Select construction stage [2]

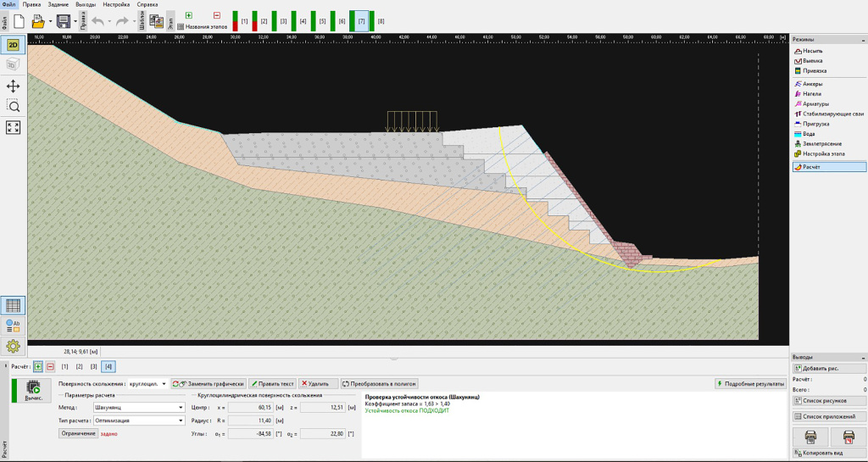(260, 21)
